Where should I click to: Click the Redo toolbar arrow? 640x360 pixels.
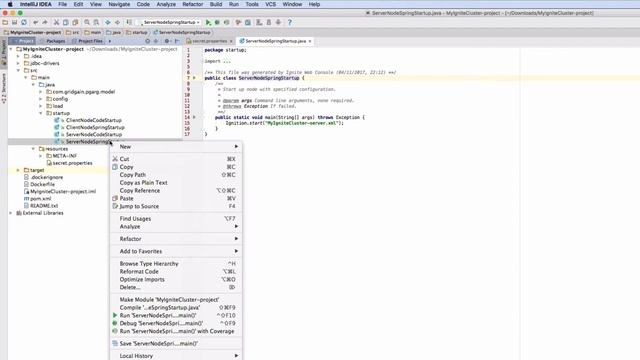45,22
